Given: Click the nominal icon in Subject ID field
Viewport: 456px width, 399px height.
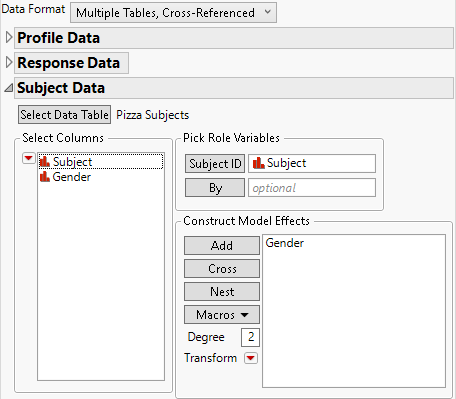Looking at the screenshot, I should [x=259, y=163].
